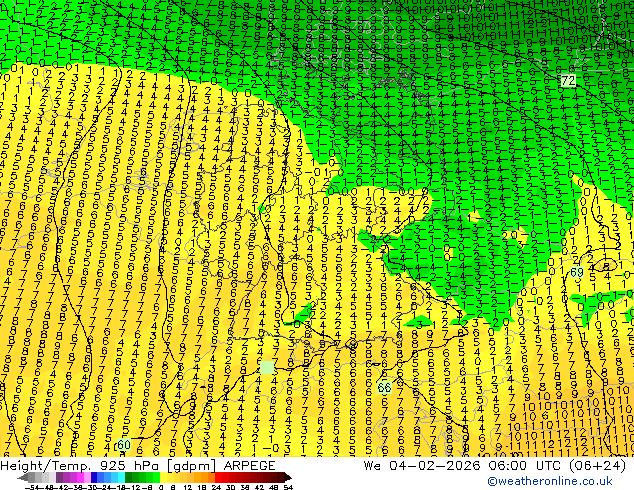
Task: Click the 'Height/Temp. 925 hPa [gdpm] ARPEGE' title
Action: [138, 466]
